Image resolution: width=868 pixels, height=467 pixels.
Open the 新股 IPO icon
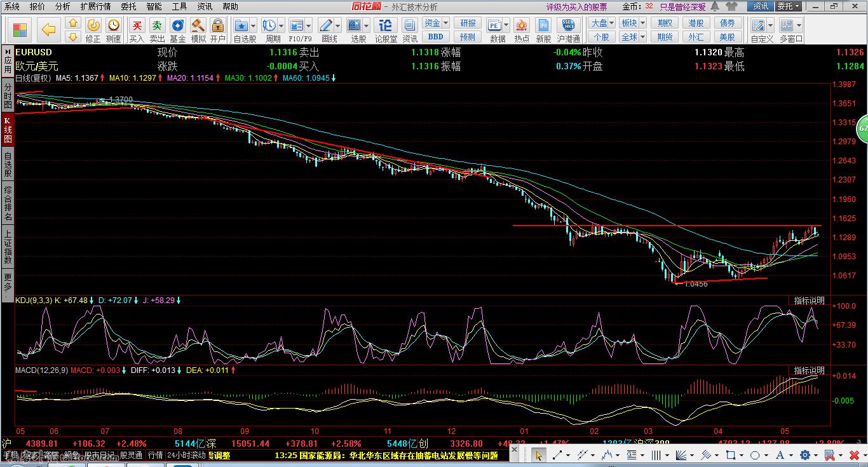[543, 25]
